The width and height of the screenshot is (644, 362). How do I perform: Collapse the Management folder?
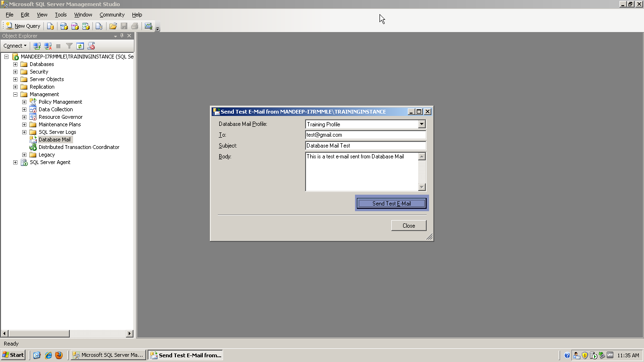tap(15, 94)
